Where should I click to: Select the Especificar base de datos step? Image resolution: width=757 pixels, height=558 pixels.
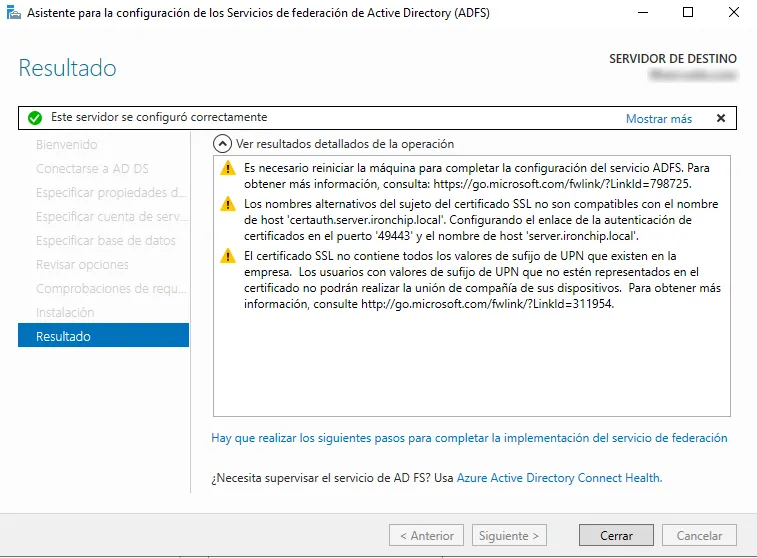coord(106,240)
